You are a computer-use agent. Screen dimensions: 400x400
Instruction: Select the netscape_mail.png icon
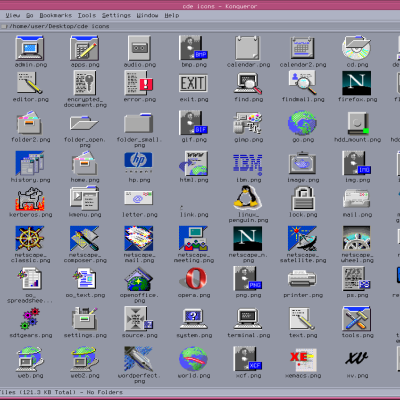pos(139,238)
